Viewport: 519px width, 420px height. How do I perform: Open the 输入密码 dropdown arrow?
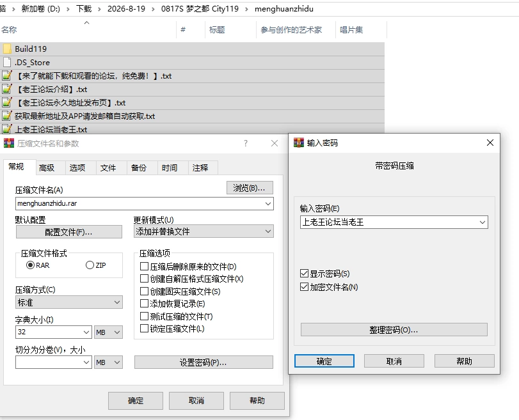483,222
